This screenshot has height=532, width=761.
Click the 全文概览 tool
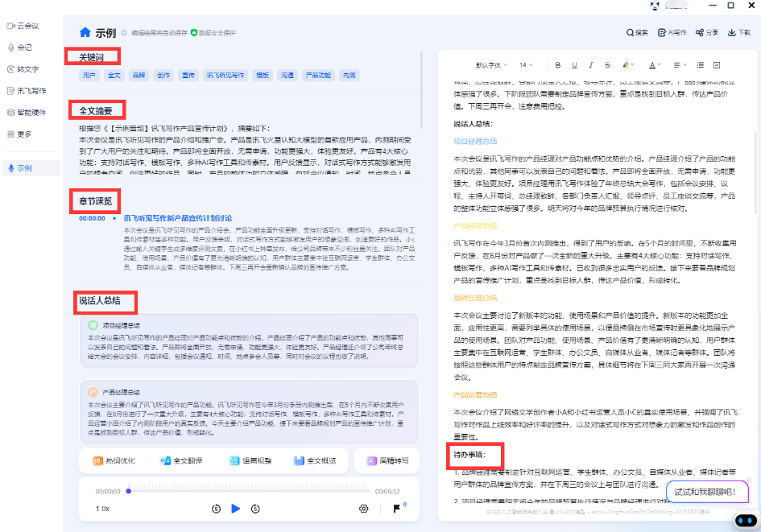tap(315, 460)
